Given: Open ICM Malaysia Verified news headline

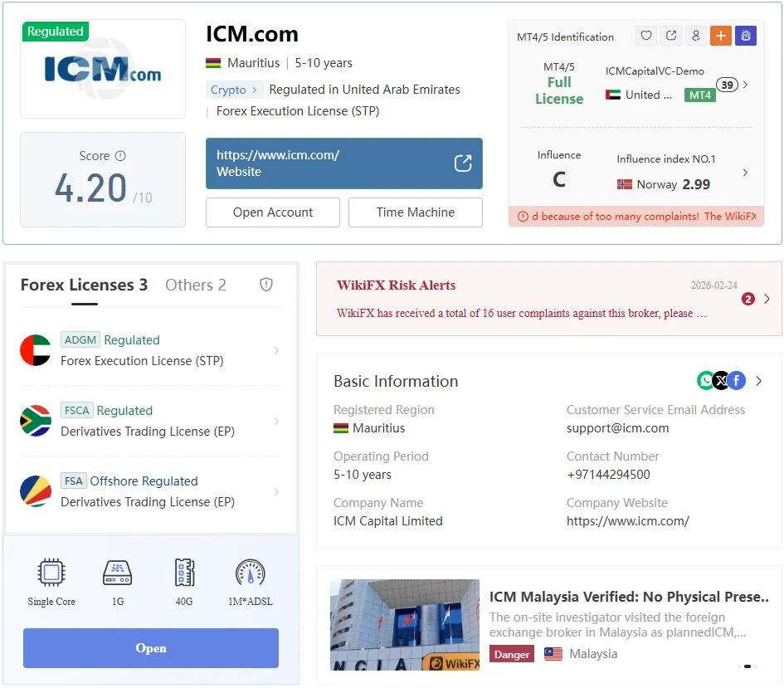Looking at the screenshot, I should click(629, 597).
